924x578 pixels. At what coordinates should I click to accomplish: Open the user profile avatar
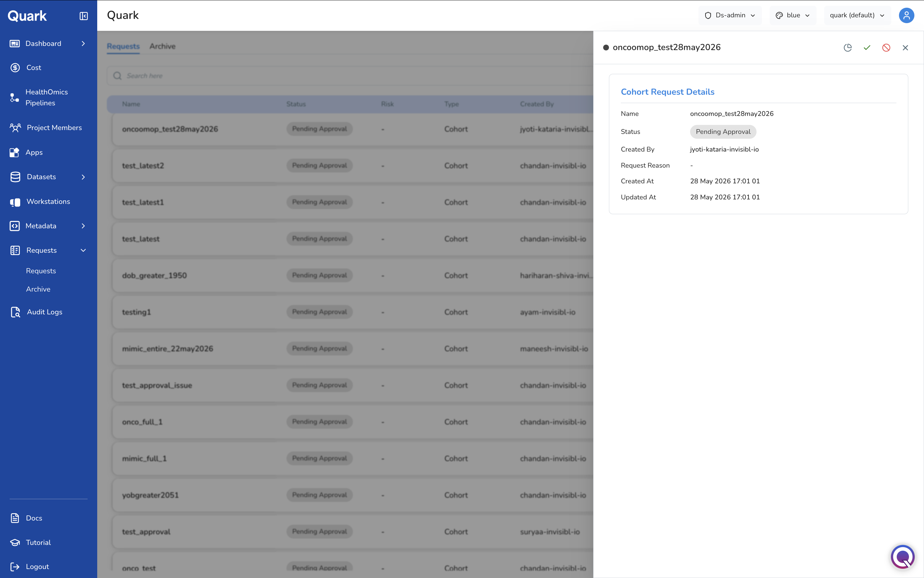[906, 15]
